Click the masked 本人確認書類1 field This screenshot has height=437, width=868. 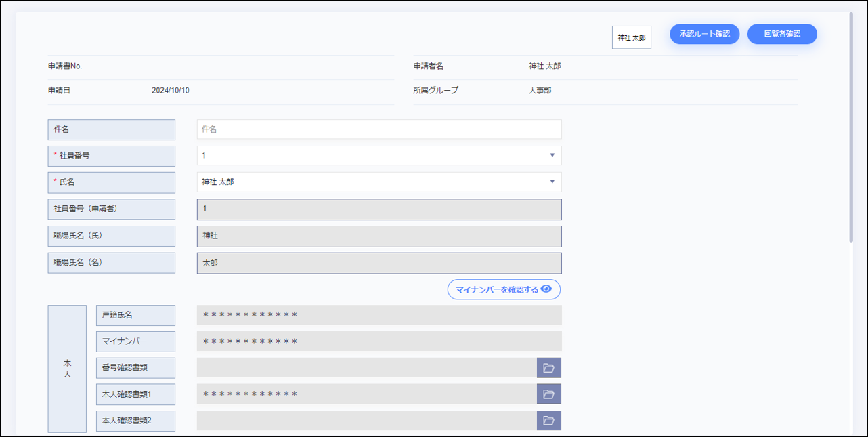tap(366, 394)
